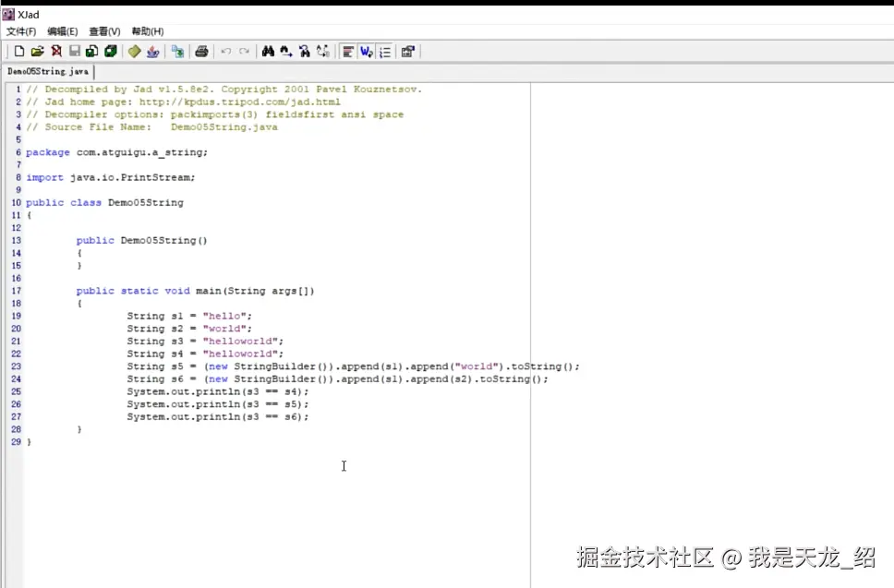Click the String s6 StringBuilder line
This screenshot has height=588, width=894.
coord(337,378)
